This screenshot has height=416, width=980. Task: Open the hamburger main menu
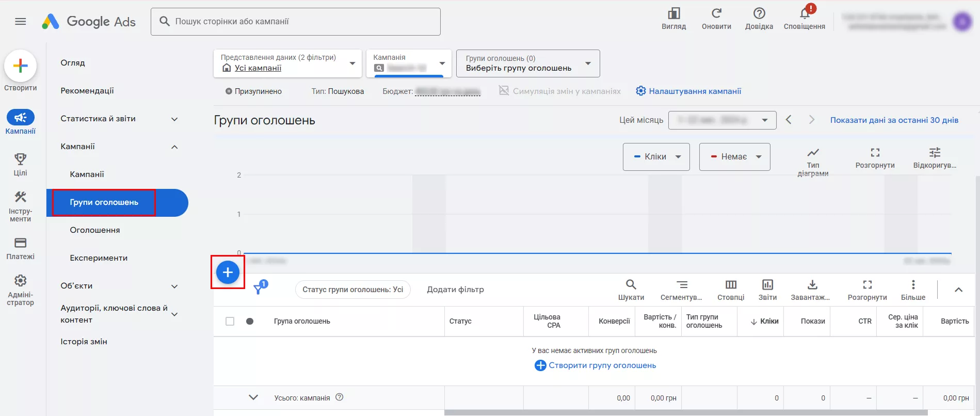21,21
